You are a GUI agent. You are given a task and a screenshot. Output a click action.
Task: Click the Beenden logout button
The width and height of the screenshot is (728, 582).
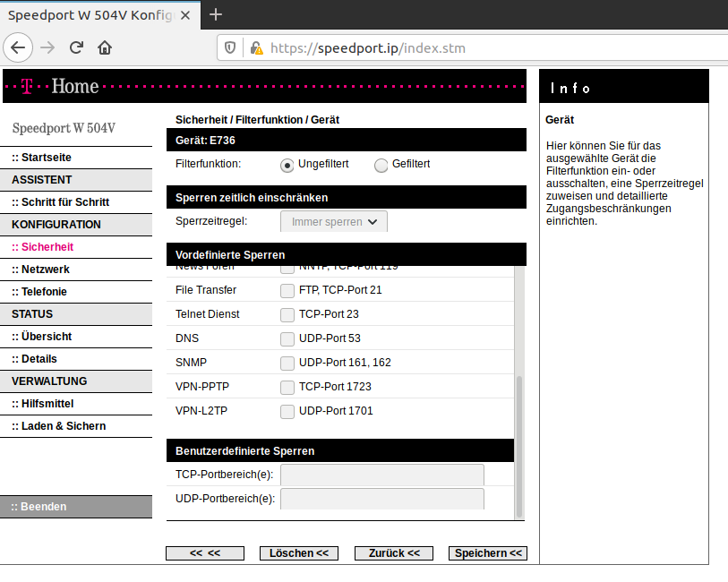coord(76,507)
